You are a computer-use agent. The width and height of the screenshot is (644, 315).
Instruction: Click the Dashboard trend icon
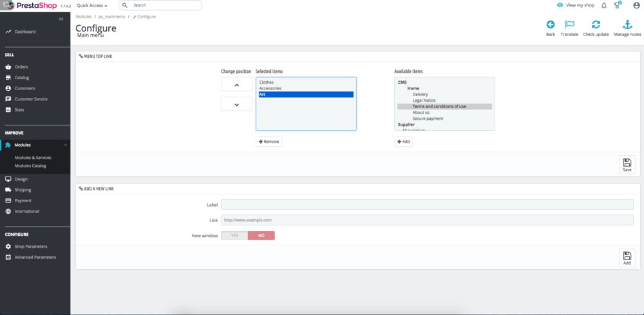[8, 32]
